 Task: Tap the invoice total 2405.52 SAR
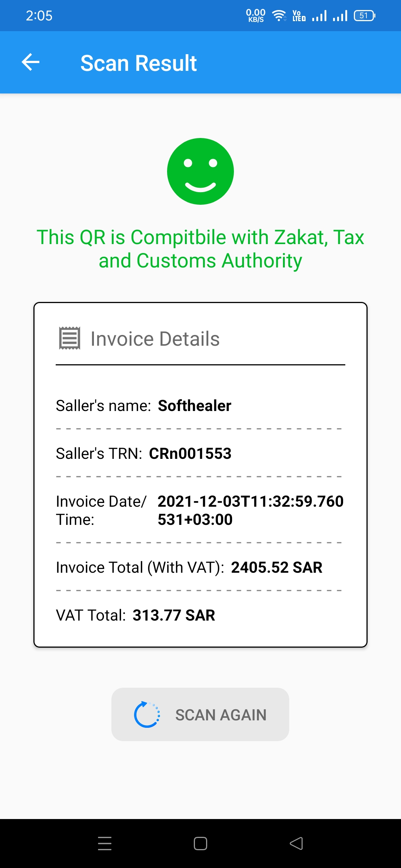277,567
